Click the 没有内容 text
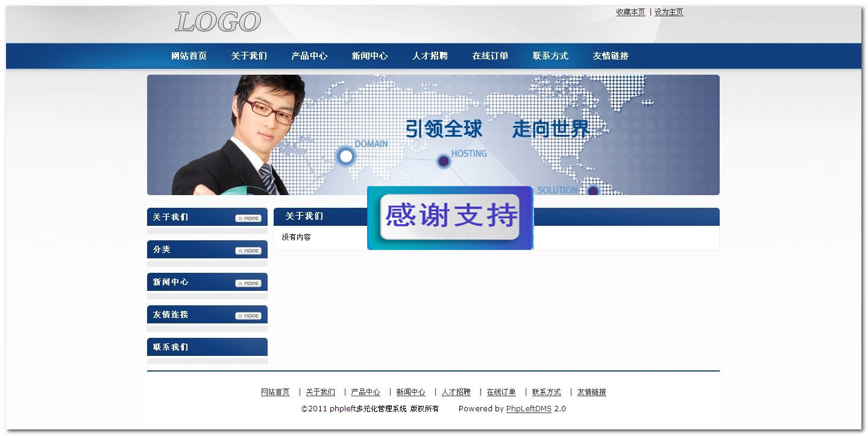Viewport: 868px width, 436px height. tap(297, 237)
